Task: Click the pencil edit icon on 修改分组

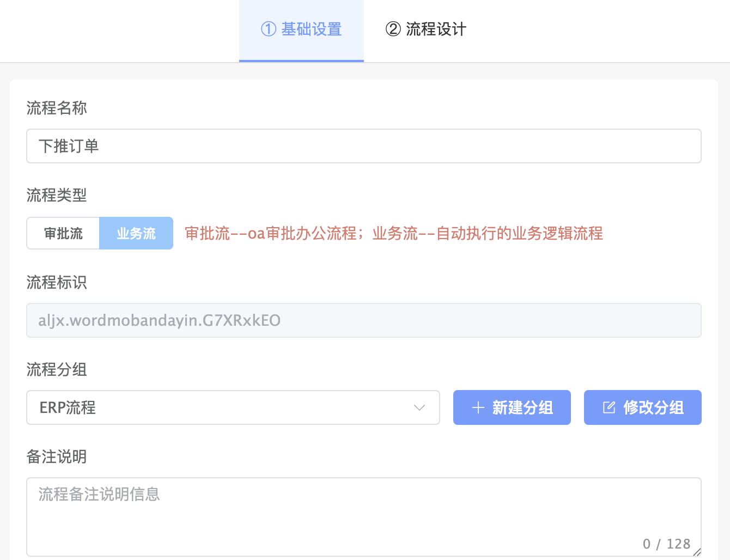Action: [x=609, y=407]
